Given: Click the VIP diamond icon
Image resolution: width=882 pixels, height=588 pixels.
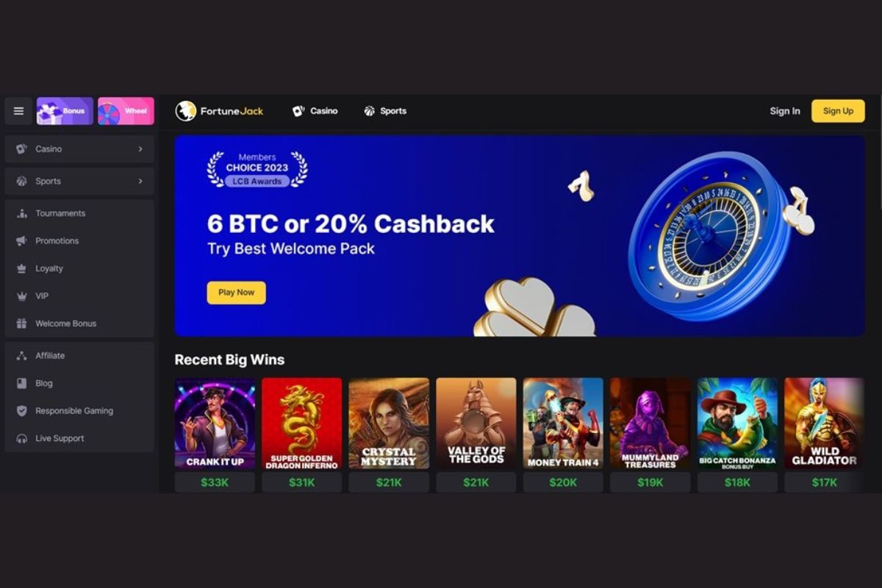Looking at the screenshot, I should click(21, 295).
